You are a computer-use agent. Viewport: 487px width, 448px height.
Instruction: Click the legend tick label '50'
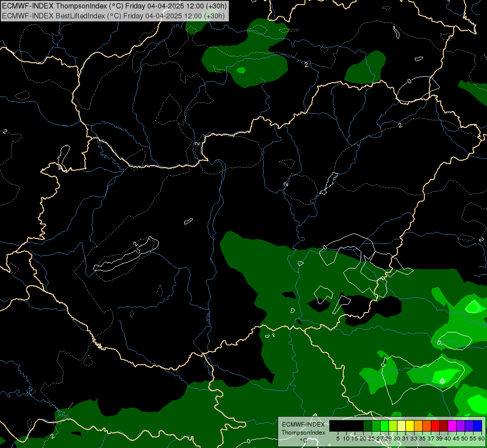pos(465,439)
